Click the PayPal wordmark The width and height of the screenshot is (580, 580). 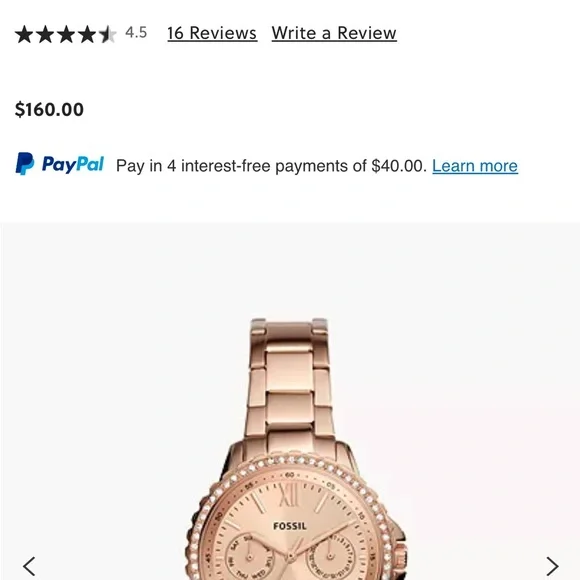pos(73,164)
